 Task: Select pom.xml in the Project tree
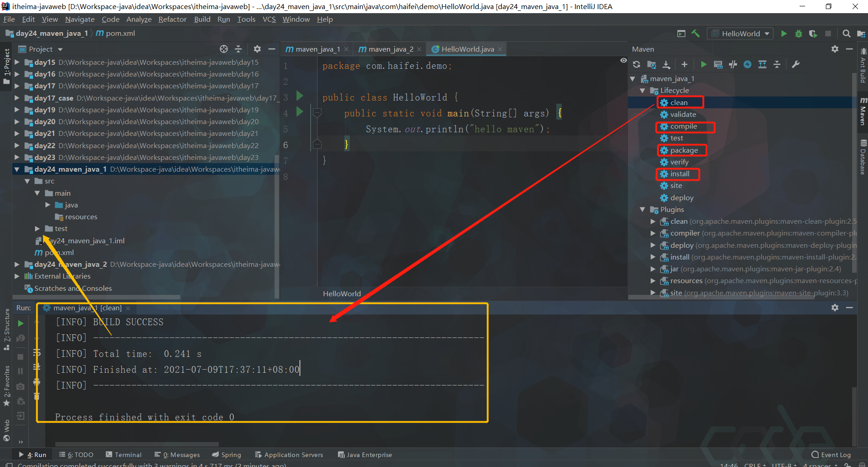[59, 253]
